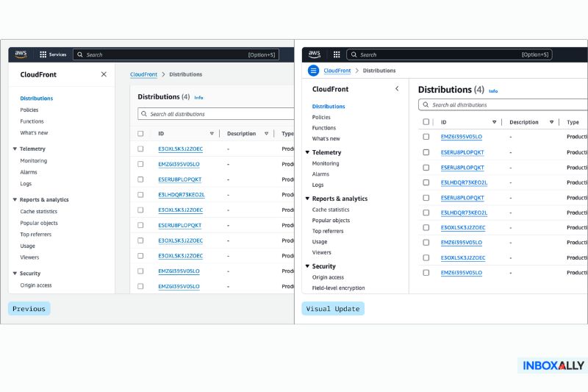Check the first data row checkbox in the Previous table
Viewport: 588px width, 392px height.
pyautogui.click(x=140, y=149)
